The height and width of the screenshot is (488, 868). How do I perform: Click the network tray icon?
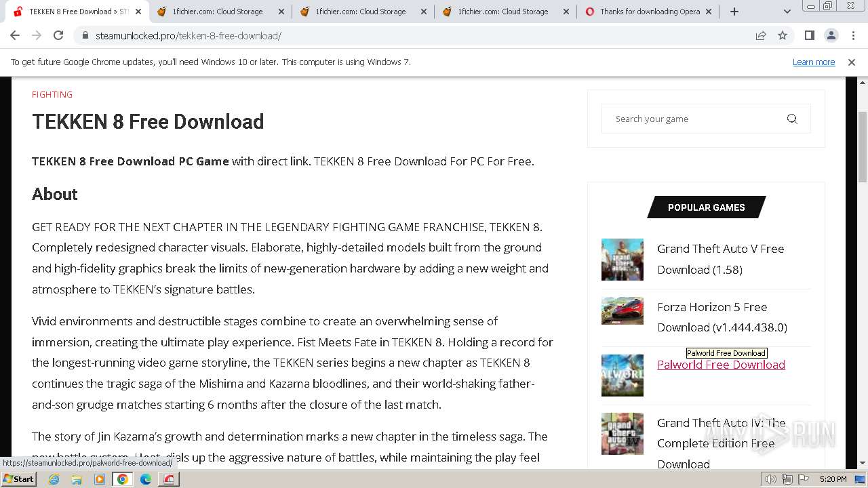point(787,479)
